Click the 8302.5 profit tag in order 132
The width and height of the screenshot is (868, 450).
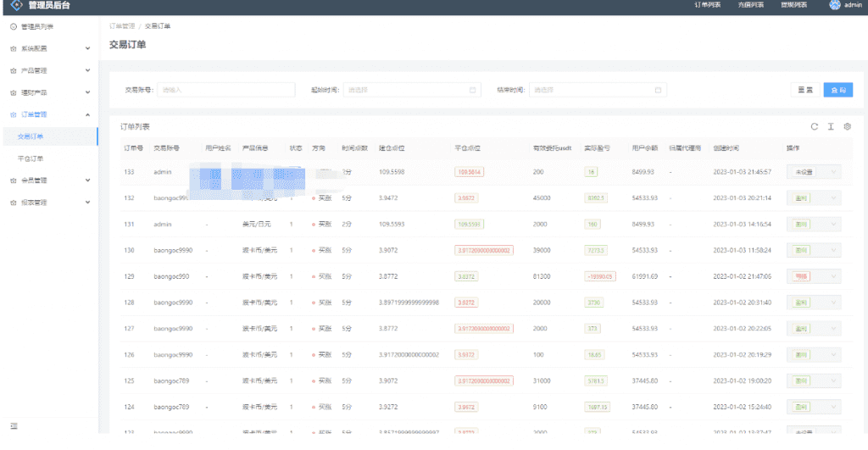pos(596,198)
